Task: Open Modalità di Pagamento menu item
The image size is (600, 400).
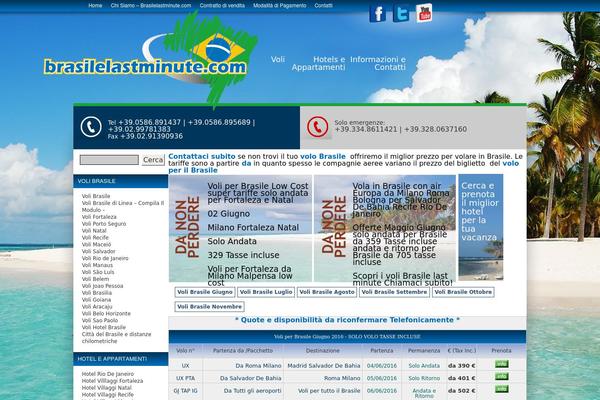Action: pos(279,6)
